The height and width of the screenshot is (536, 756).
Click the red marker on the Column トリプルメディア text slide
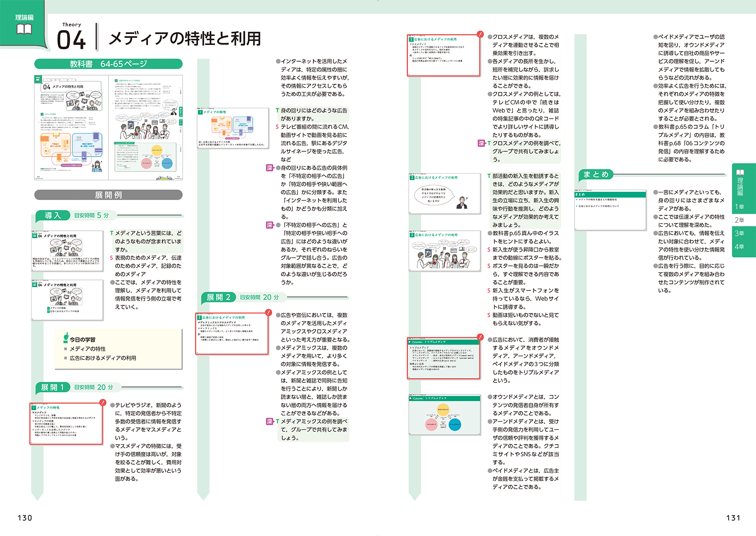click(480, 337)
